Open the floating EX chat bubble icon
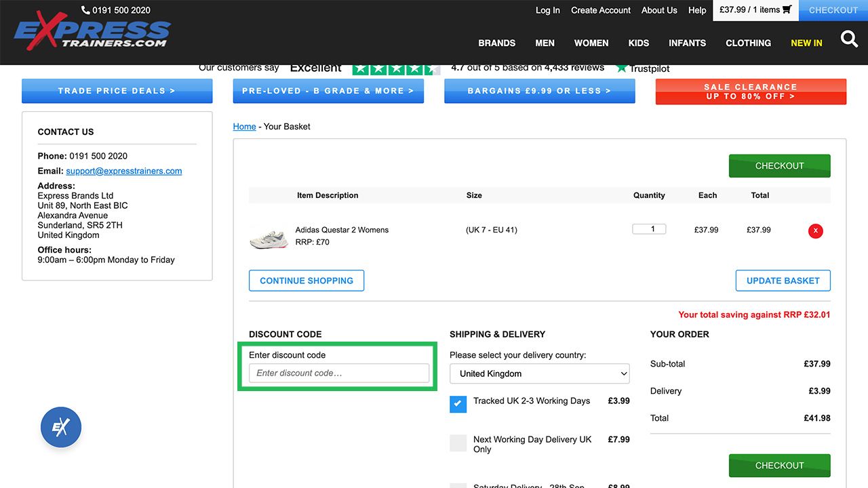Viewport: 868px width, 488px height. point(60,427)
